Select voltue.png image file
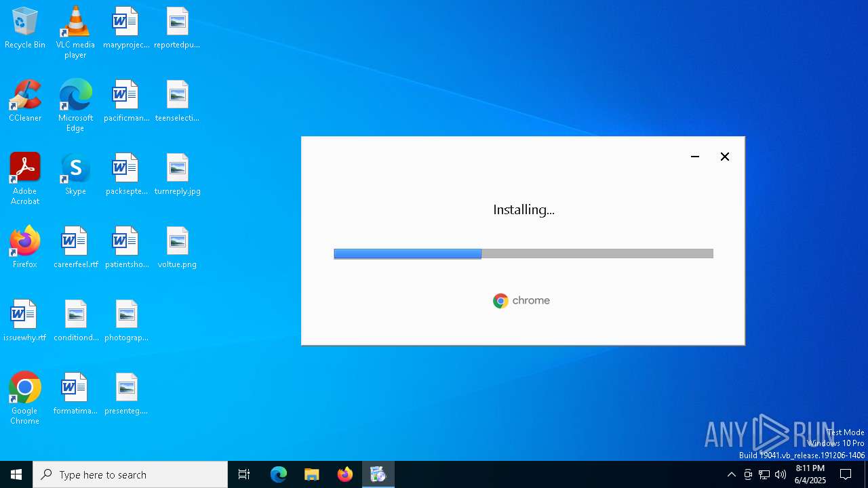 click(x=177, y=248)
